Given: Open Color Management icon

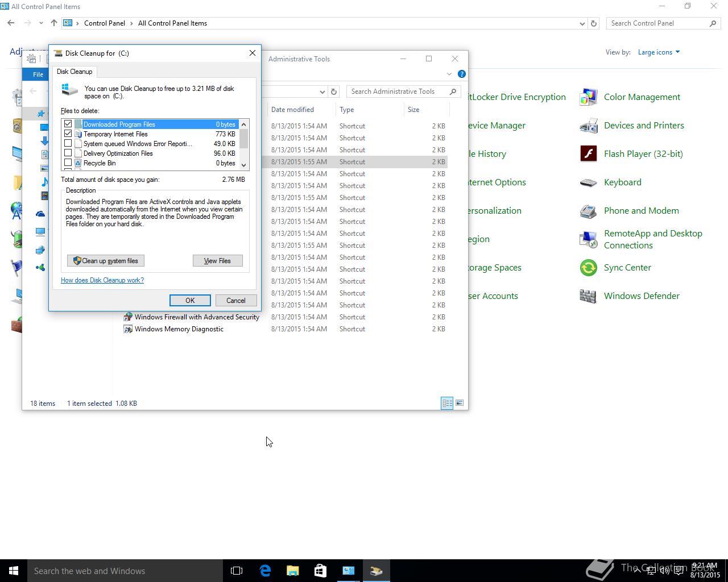Looking at the screenshot, I should [x=588, y=97].
